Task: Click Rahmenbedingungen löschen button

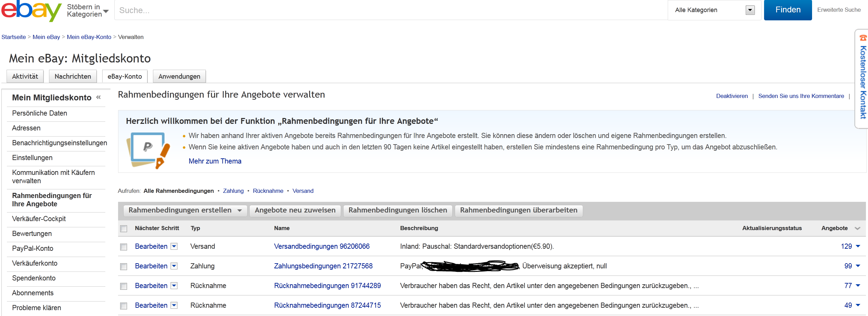Action: pyautogui.click(x=398, y=210)
